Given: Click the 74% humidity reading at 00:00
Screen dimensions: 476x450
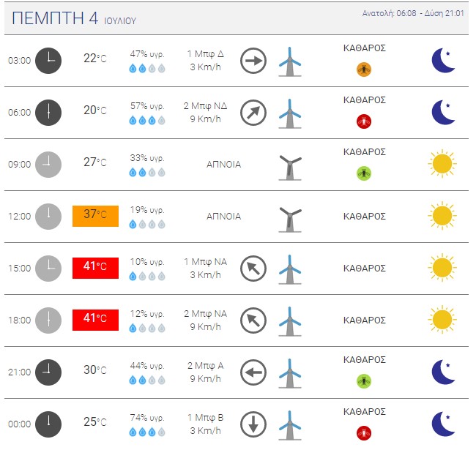Looking at the screenshot, I should (x=147, y=417).
